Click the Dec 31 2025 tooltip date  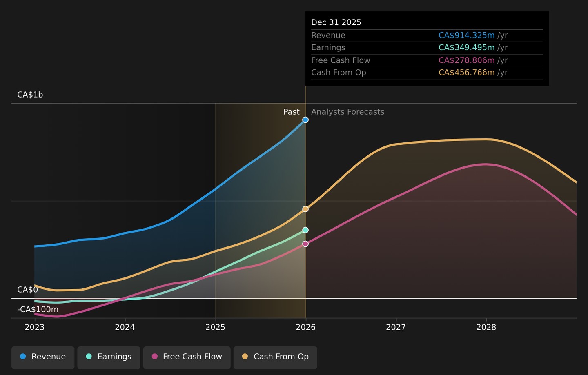pyautogui.click(x=336, y=22)
